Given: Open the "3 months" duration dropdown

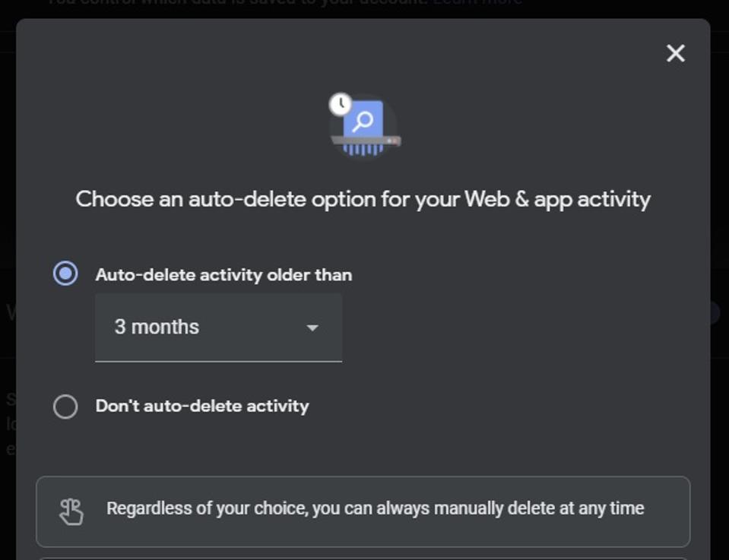Looking at the screenshot, I should (218, 327).
